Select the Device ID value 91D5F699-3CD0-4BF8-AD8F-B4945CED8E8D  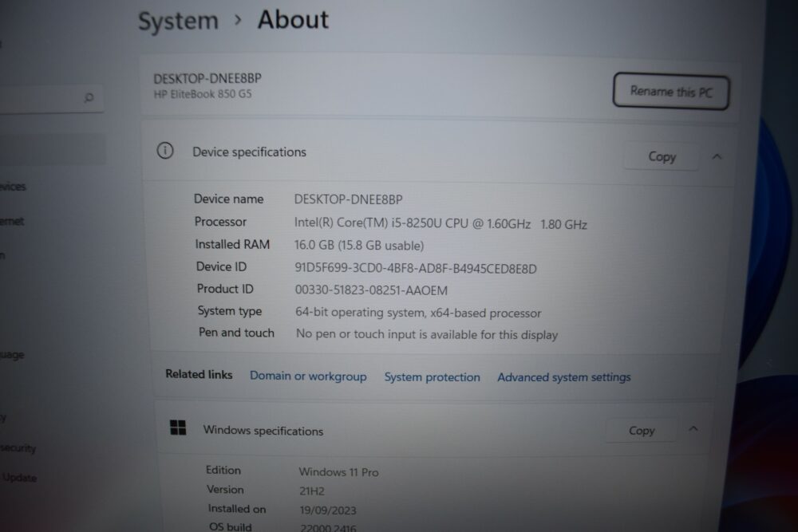pos(416,268)
